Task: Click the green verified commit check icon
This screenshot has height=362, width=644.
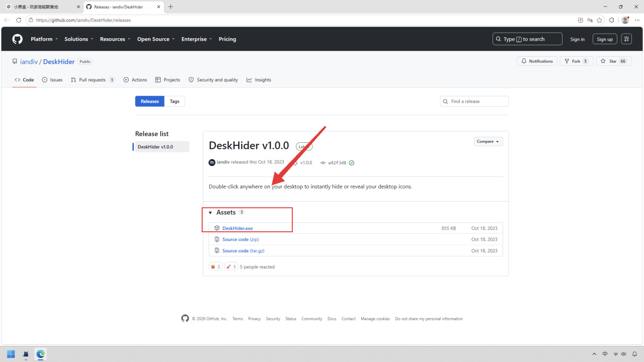Action: click(x=352, y=163)
